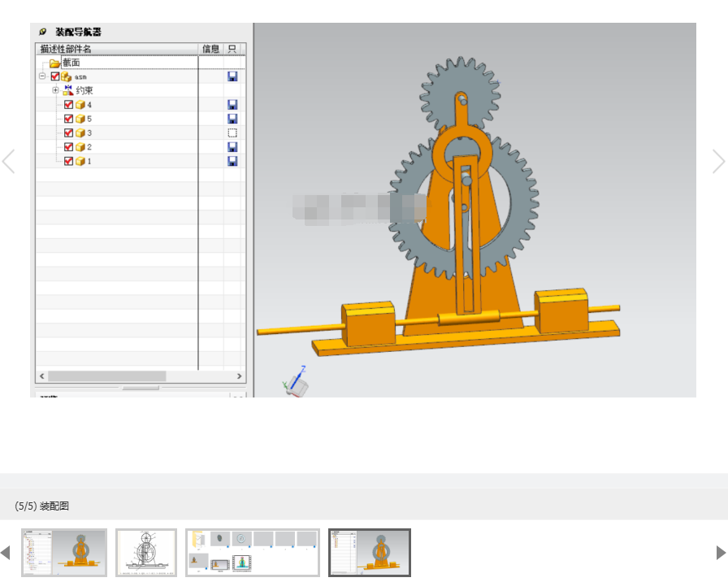Uncheck the checkbox for part 4

click(x=69, y=105)
